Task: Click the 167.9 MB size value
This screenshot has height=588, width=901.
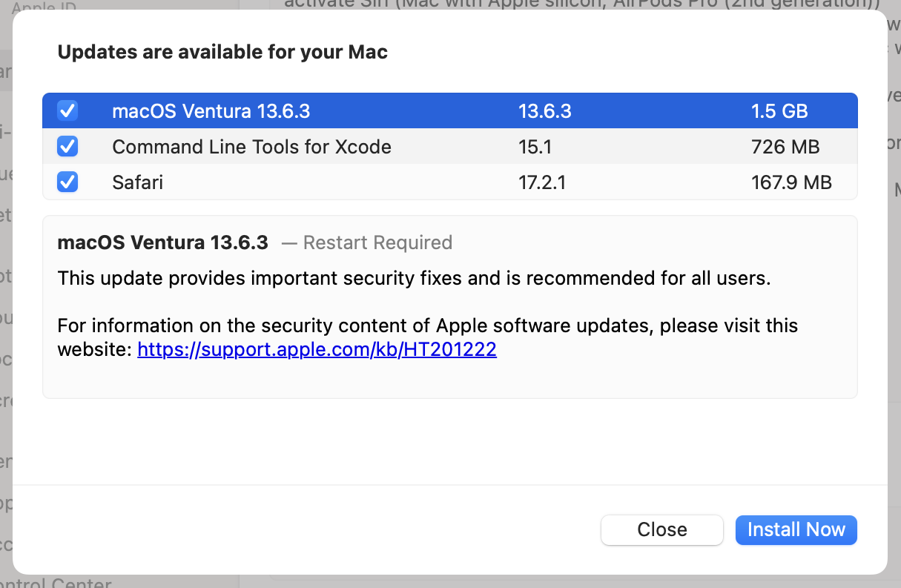Action: point(791,182)
